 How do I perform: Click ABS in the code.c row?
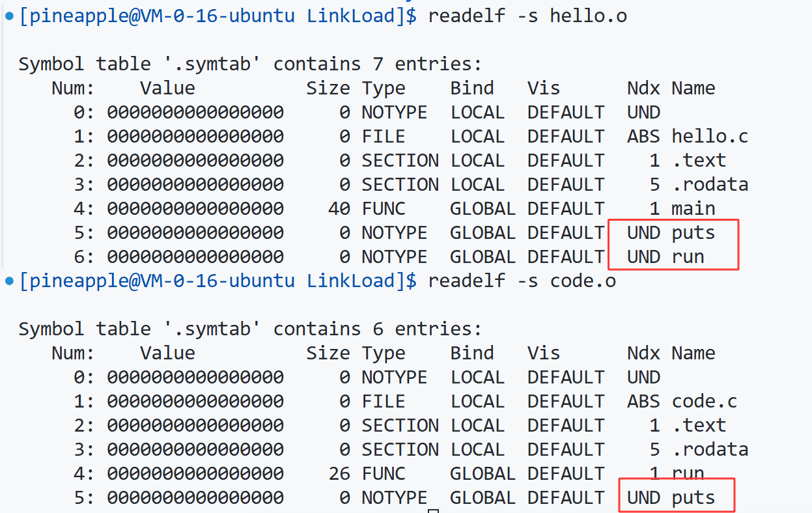643,402
